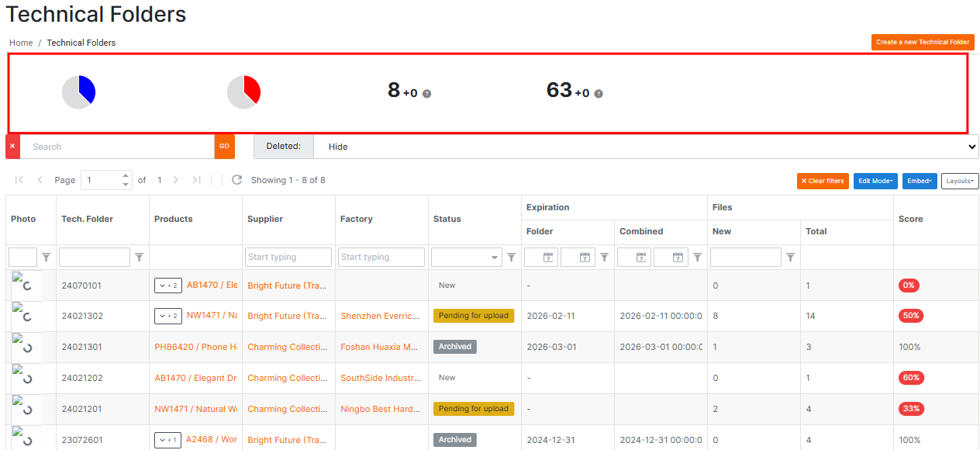Click the filter icon for Tech. Folder column

click(140, 258)
